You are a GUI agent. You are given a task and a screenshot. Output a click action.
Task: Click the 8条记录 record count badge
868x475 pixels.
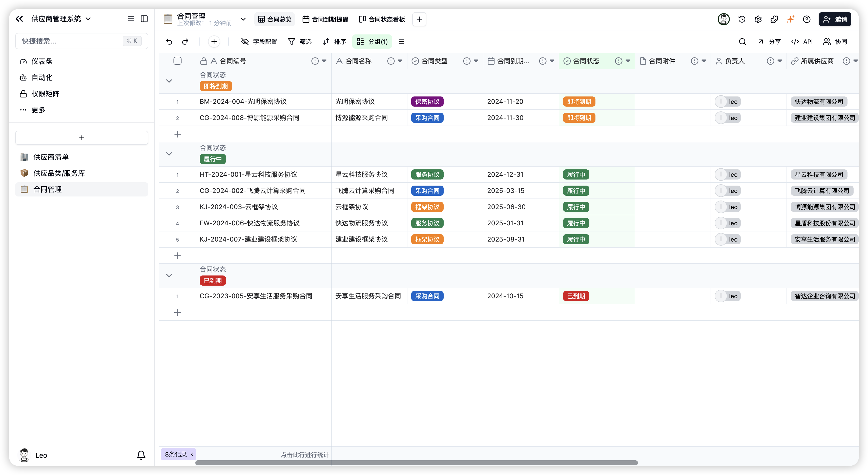pyautogui.click(x=178, y=454)
